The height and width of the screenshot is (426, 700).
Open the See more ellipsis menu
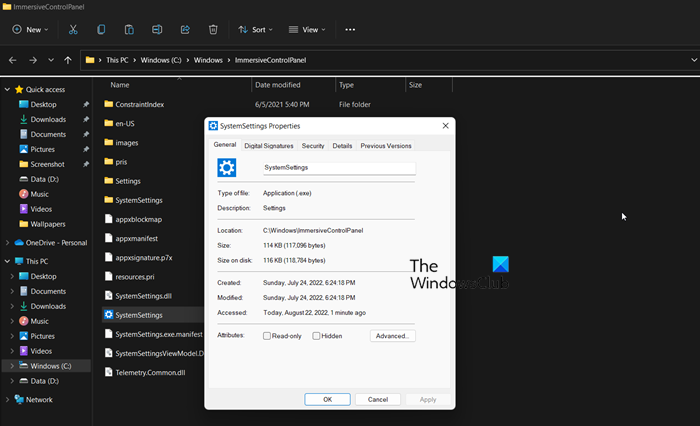coord(350,30)
